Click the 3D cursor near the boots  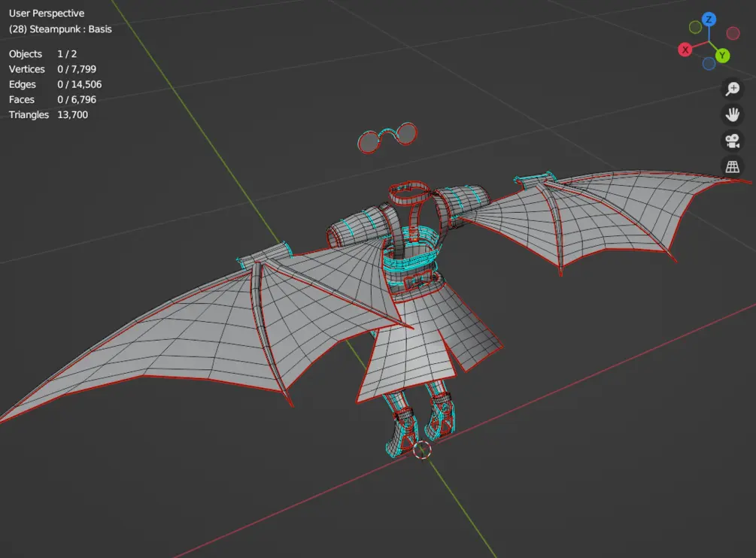(423, 450)
